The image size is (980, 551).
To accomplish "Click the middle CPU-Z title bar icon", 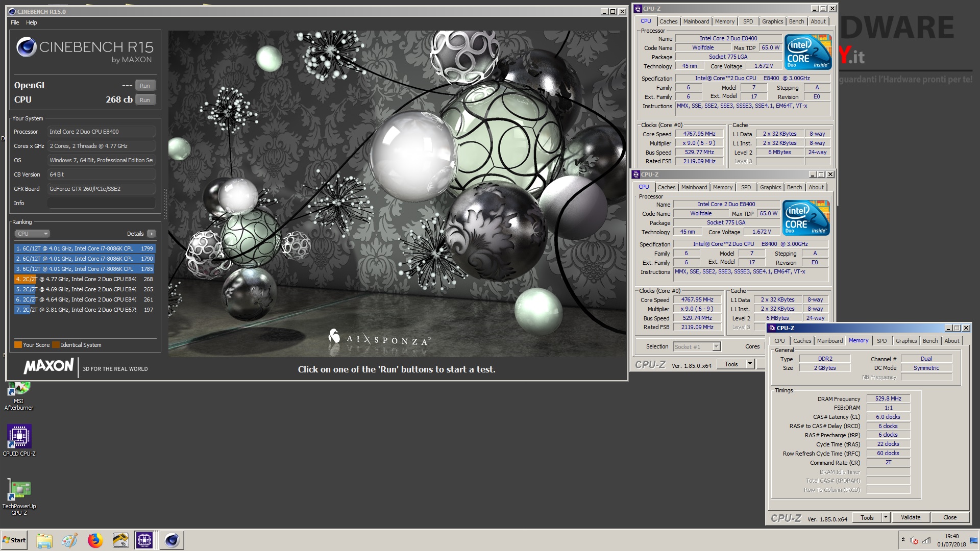I will point(635,174).
